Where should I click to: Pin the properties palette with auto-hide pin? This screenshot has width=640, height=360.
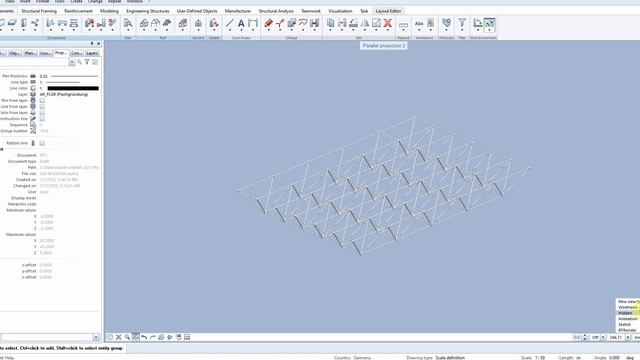pyautogui.click(x=92, y=43)
